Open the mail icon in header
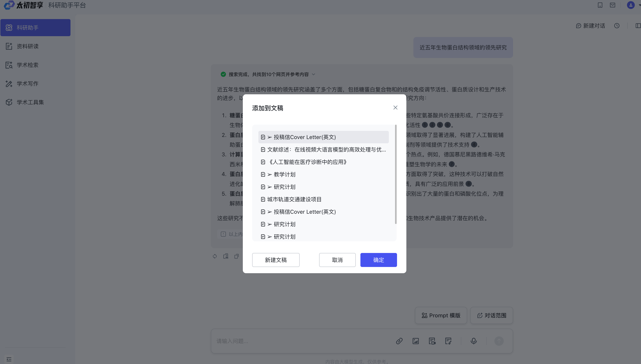This screenshot has width=641, height=364. (612, 5)
